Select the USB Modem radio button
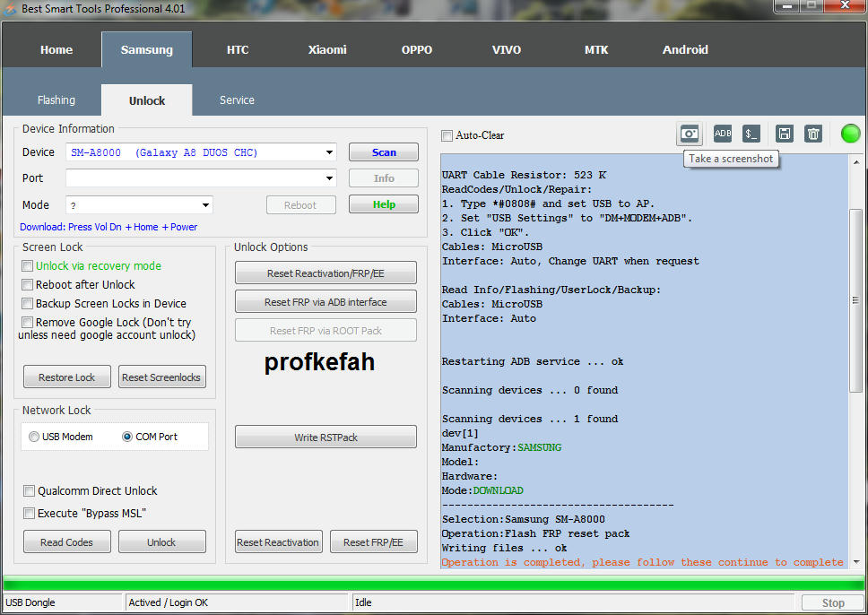Screen dimensions: 868x615 pyautogui.click(x=34, y=437)
